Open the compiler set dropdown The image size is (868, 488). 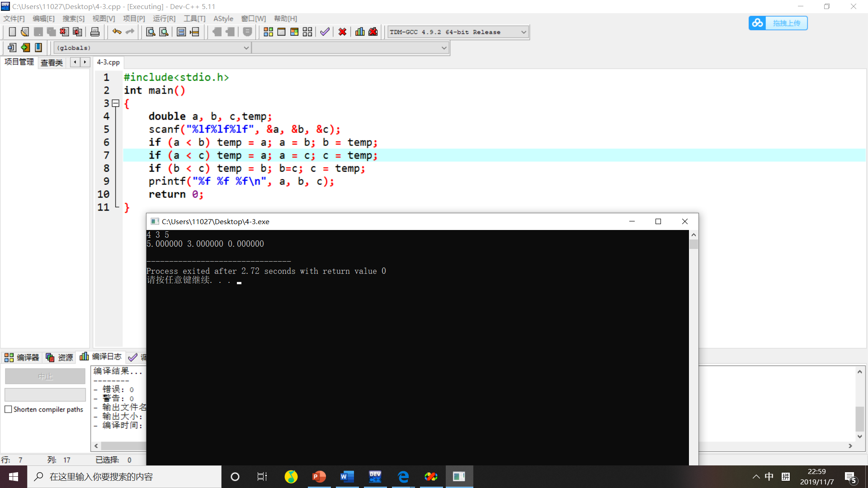(524, 32)
